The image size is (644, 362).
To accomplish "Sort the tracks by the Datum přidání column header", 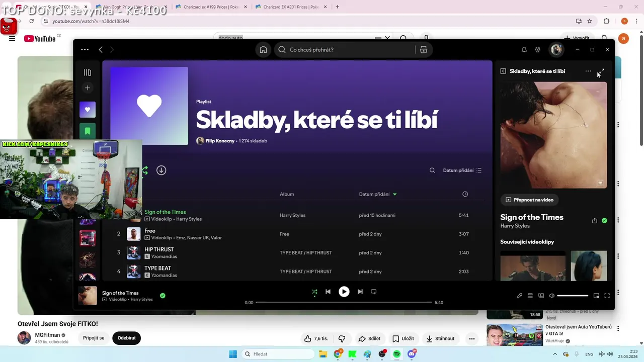I will click(x=378, y=194).
